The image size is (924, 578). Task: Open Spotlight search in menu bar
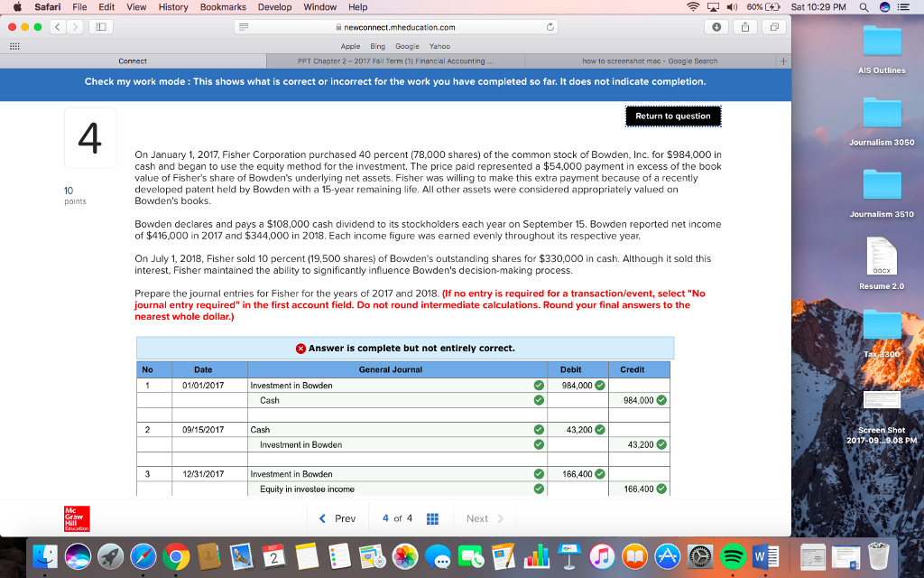[864, 7]
